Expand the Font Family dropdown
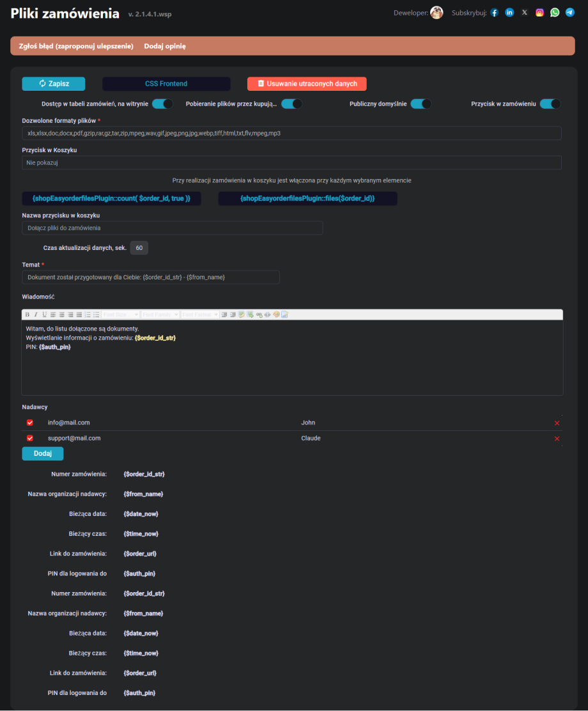The width and height of the screenshot is (588, 711). pos(160,315)
